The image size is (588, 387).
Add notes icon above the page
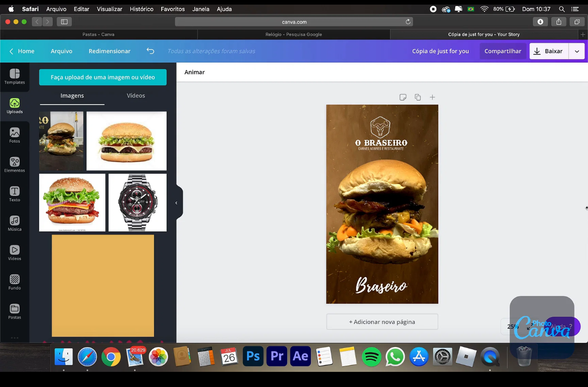[x=403, y=97]
